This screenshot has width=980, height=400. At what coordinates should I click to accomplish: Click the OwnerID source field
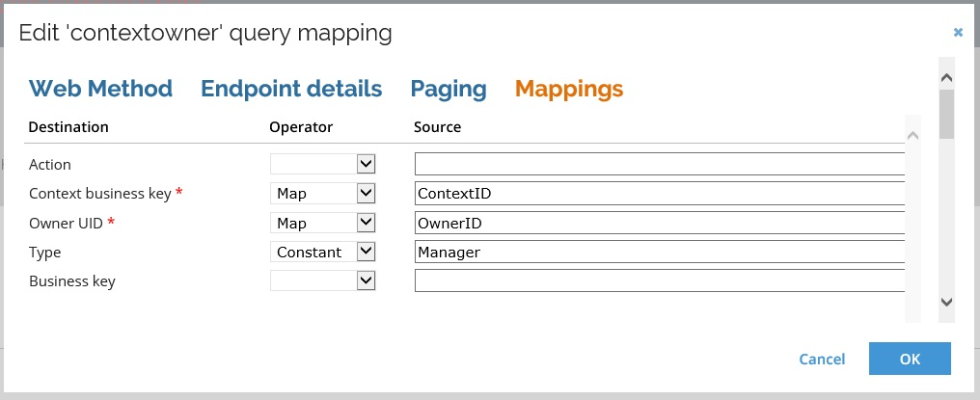coord(660,223)
